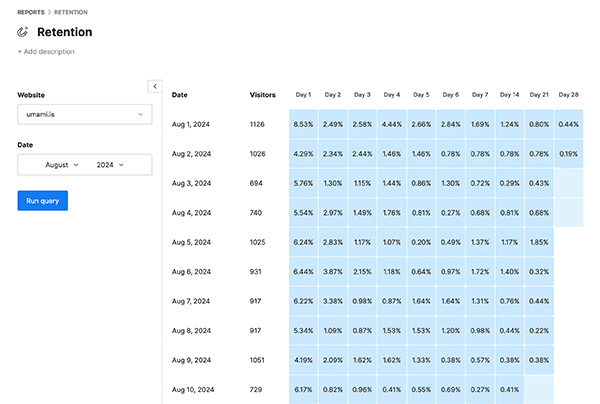Screen dimensions: 600x404
Task: Click the 6.44% cell for Aug 6
Action: tap(303, 272)
